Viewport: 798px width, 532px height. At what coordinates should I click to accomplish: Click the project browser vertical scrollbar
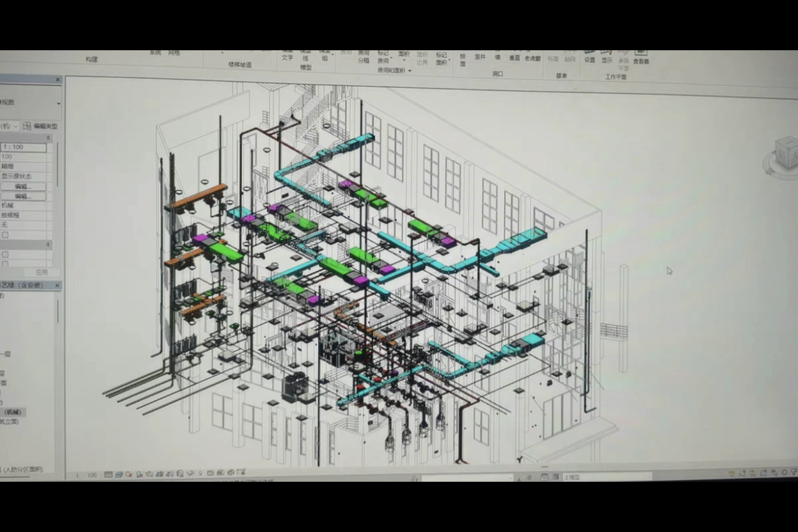58,311
